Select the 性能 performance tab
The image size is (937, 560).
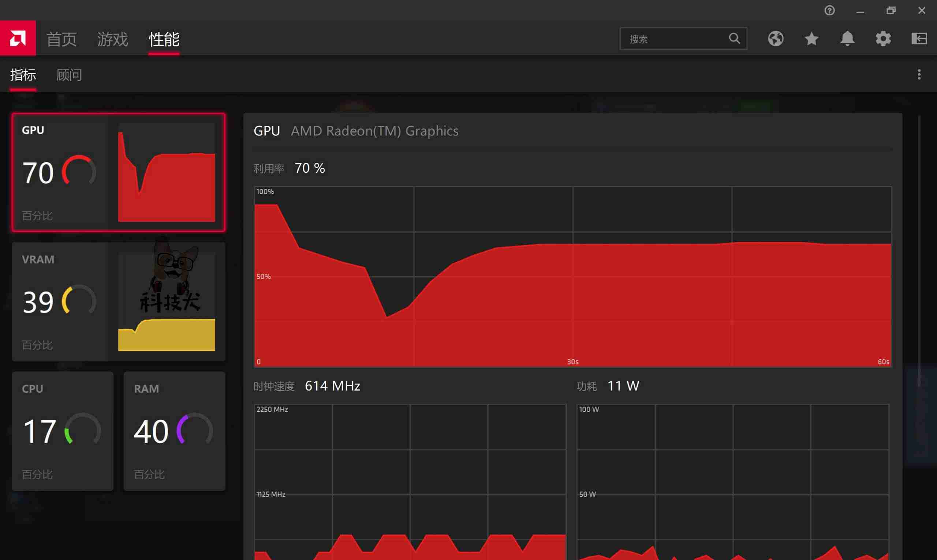[164, 39]
